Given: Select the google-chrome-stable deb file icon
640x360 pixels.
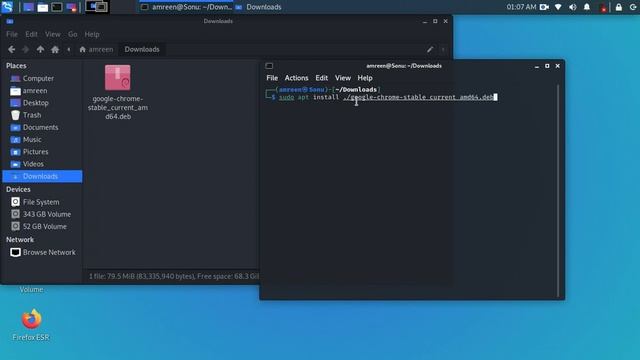Looking at the screenshot, I should 118,78.
